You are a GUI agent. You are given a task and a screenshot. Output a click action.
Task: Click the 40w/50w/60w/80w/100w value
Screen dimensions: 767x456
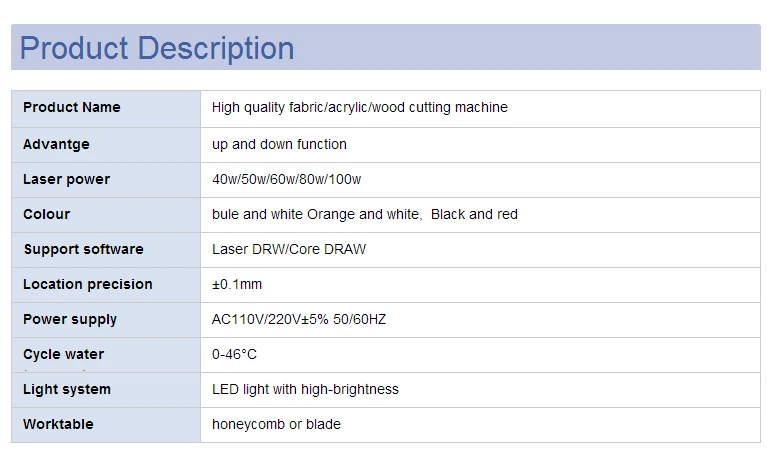[286, 180]
